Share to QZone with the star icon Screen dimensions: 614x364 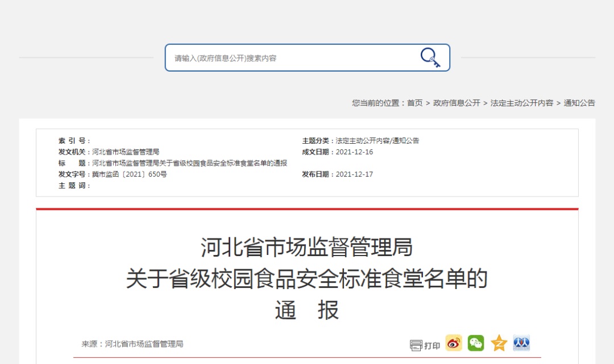click(x=499, y=344)
